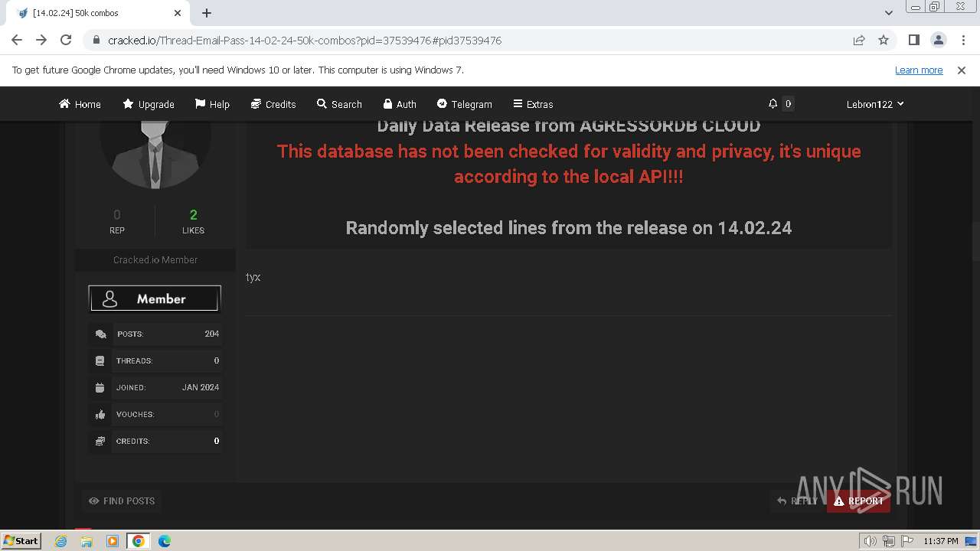Click the Member rank badge
This screenshot has height=551, width=980.
click(155, 299)
